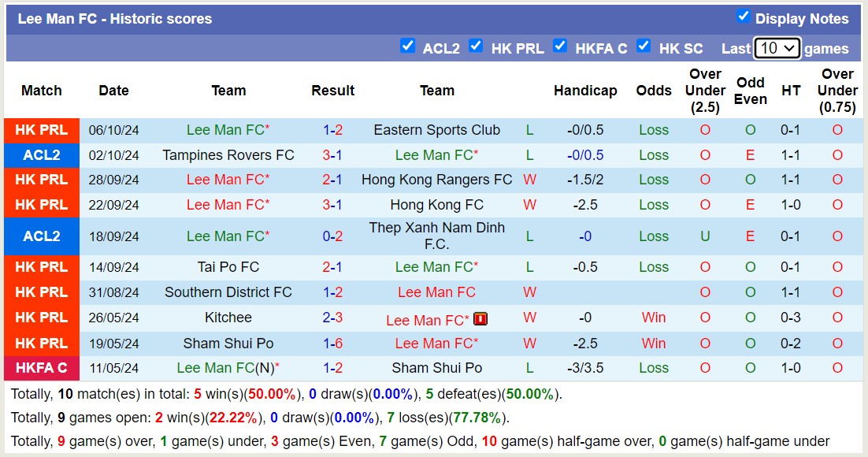Viewport: 868px width, 457px height.
Task: Click the HK PRL badge on Tai Po row
Action: [41, 267]
